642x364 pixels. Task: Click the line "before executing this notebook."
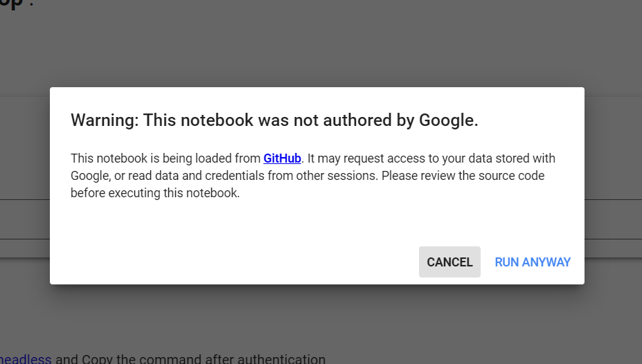tap(155, 193)
